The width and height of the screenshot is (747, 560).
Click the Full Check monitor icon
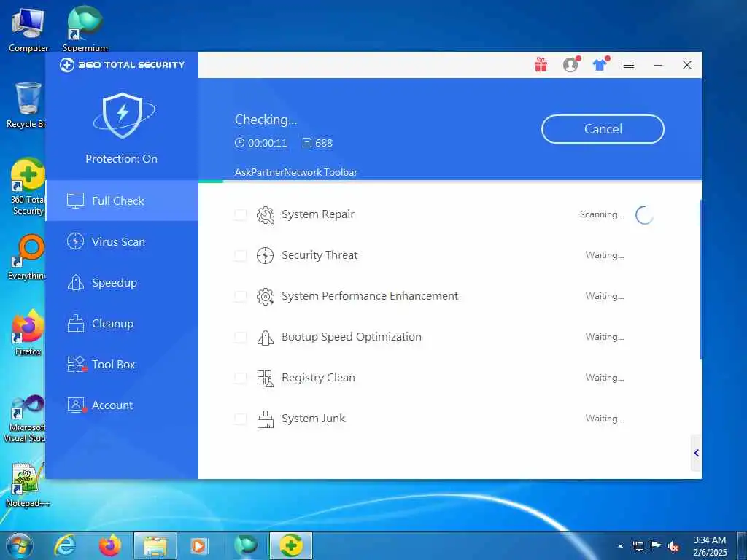tap(75, 201)
